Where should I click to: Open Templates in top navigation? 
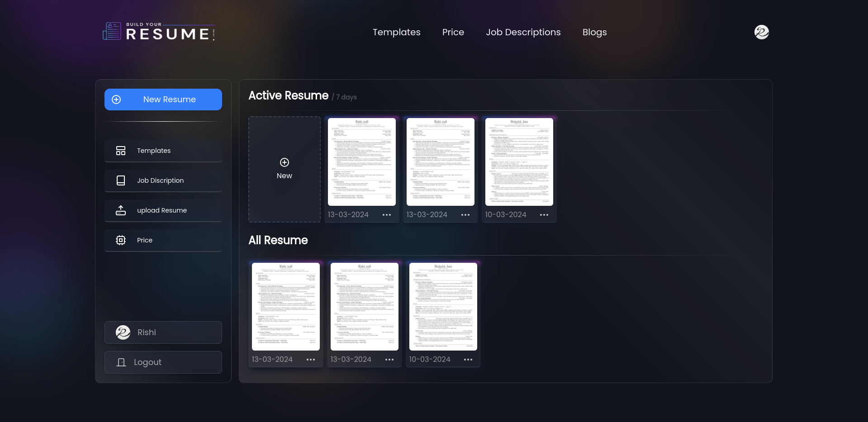click(x=397, y=32)
